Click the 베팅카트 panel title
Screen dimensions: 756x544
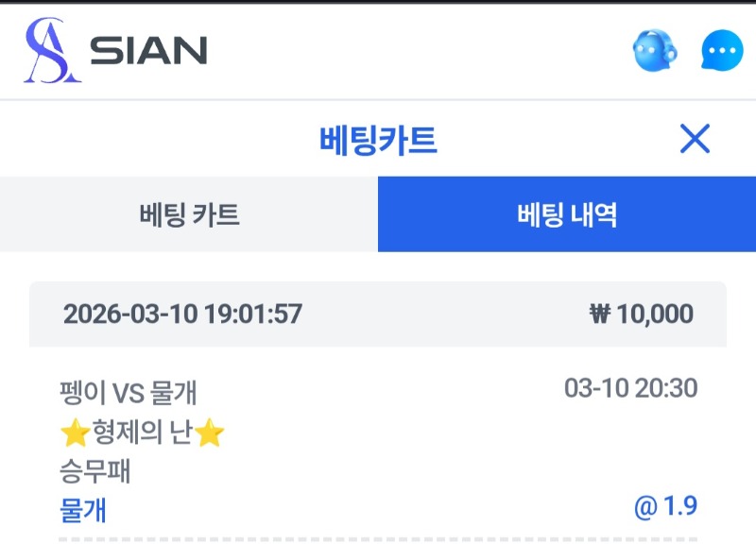pos(378,141)
